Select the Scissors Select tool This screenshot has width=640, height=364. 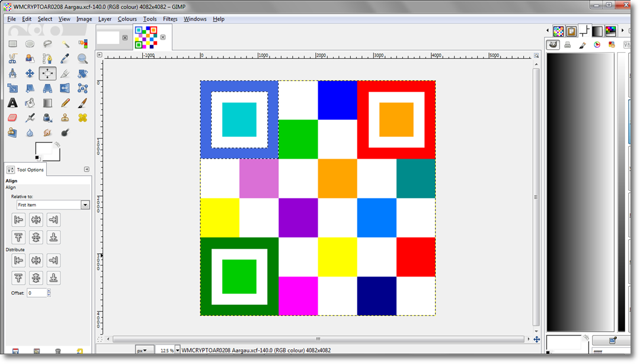pyautogui.click(x=12, y=59)
